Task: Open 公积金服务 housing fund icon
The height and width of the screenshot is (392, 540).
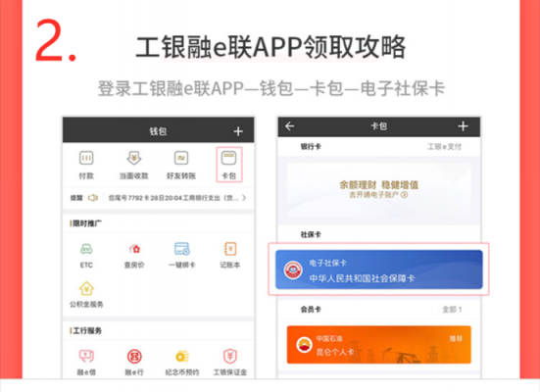Action: [x=86, y=288]
